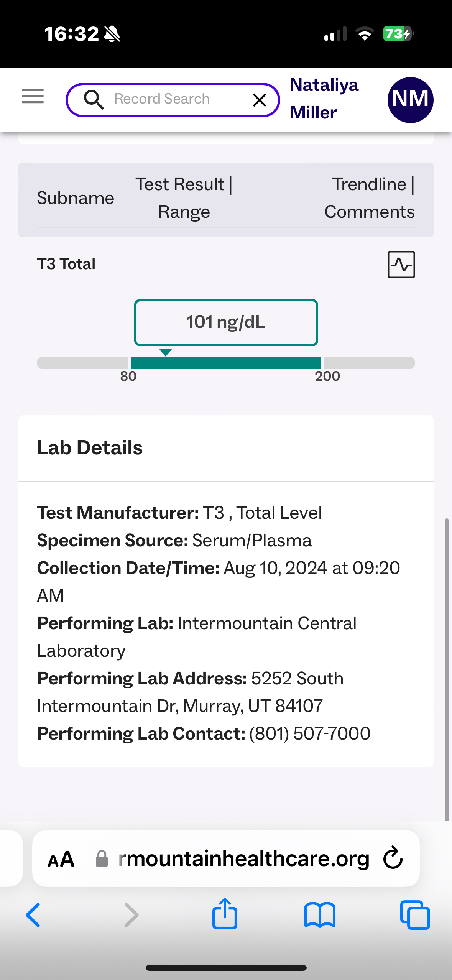Share this page via Safari
The height and width of the screenshot is (980, 452).
point(225,914)
